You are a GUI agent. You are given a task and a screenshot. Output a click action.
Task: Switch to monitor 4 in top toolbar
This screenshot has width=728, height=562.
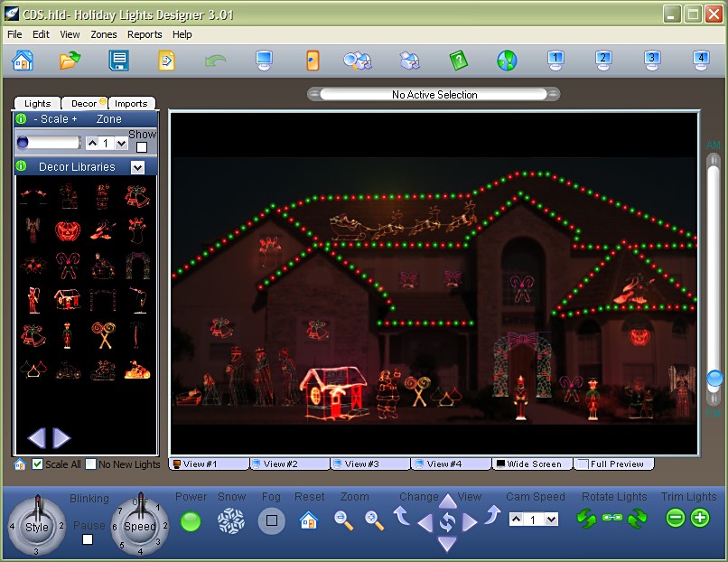[x=701, y=61]
